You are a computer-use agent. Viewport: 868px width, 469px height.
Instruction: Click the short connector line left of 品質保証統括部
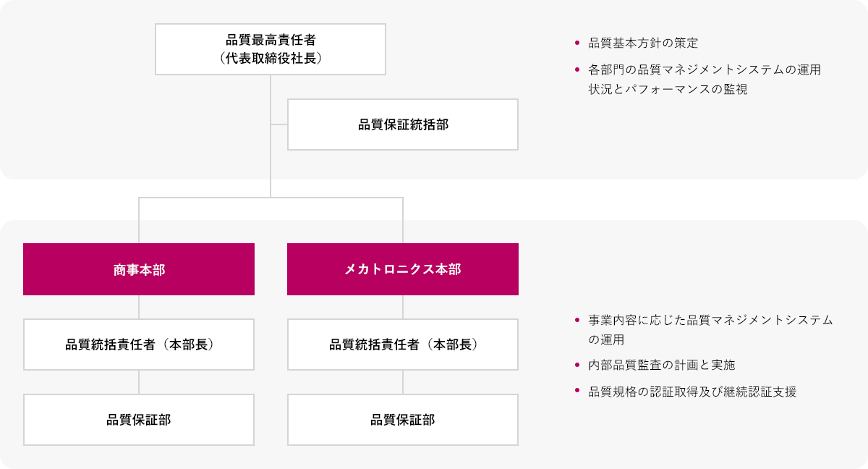tap(279, 124)
